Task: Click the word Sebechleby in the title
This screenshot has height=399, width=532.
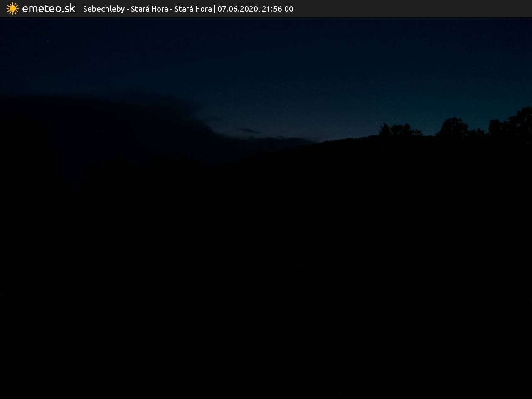Action: (x=103, y=9)
